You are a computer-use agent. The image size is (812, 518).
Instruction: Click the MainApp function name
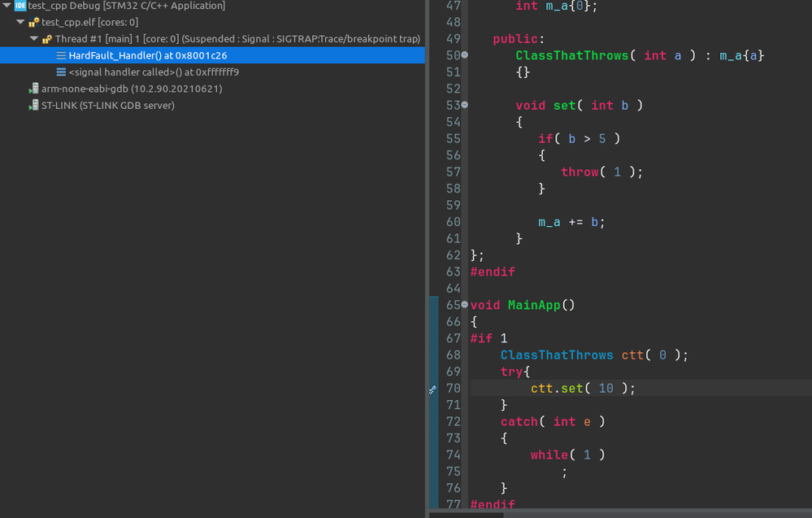tap(534, 305)
